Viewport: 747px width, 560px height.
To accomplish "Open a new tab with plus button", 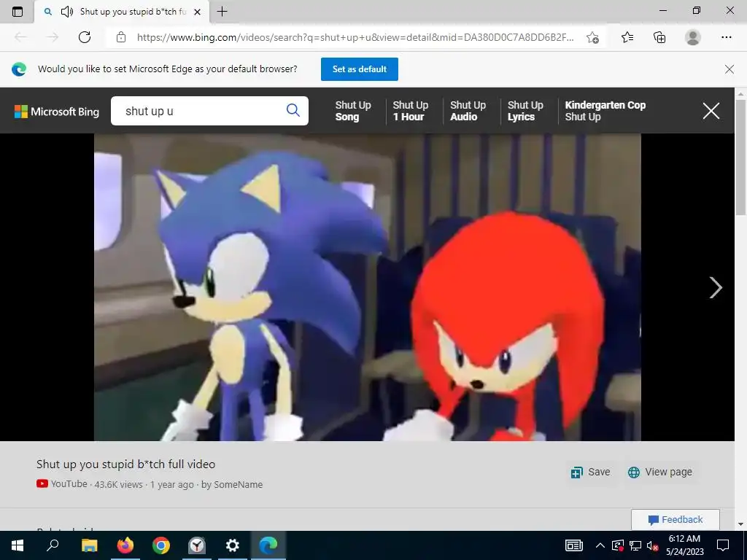I will (222, 12).
